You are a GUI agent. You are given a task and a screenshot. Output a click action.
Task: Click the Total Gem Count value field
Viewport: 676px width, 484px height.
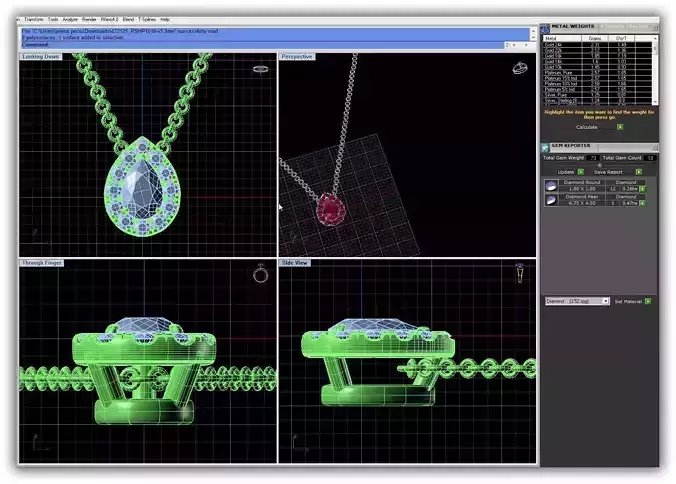click(650, 158)
